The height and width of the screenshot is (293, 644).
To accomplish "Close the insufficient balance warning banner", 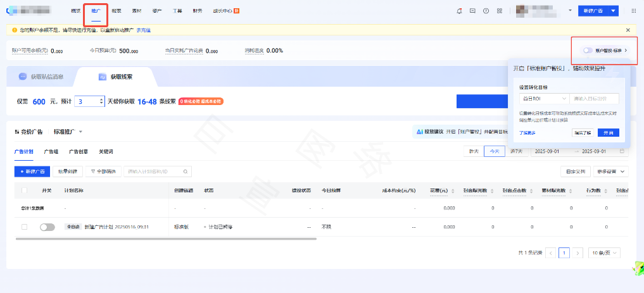I will tap(628, 30).
